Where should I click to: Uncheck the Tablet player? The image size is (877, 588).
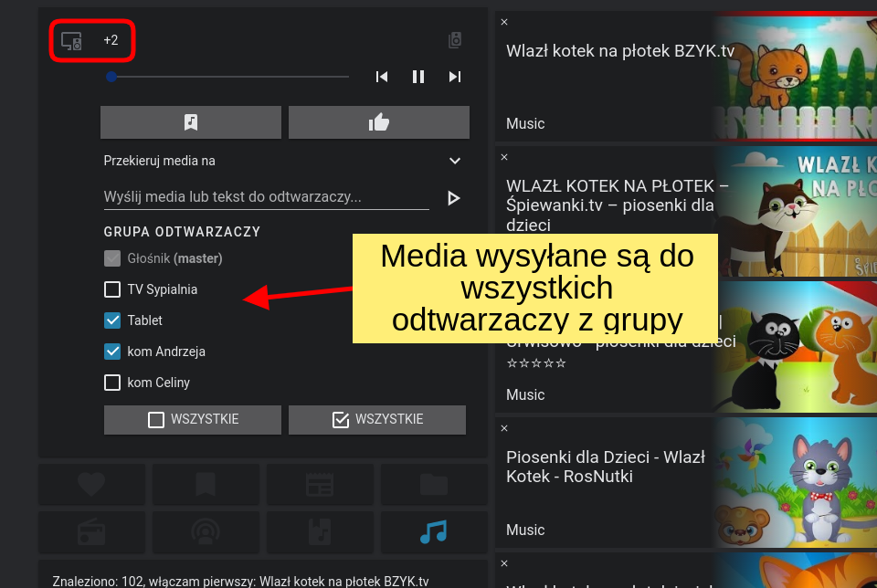(x=112, y=320)
